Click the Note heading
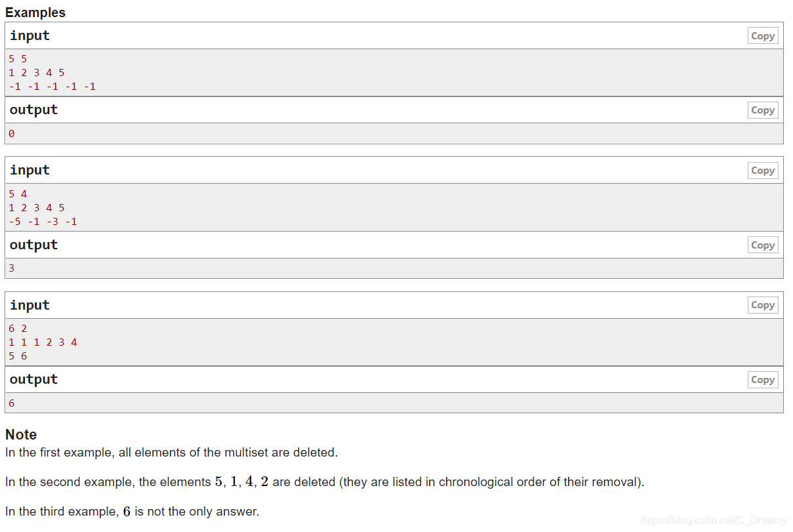The width and height of the screenshot is (793, 532). (x=20, y=434)
